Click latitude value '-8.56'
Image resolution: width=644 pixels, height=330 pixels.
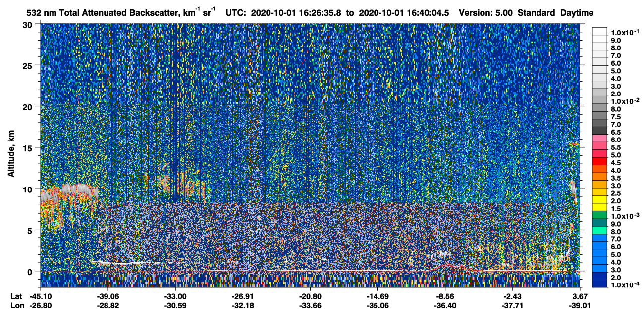(445, 296)
